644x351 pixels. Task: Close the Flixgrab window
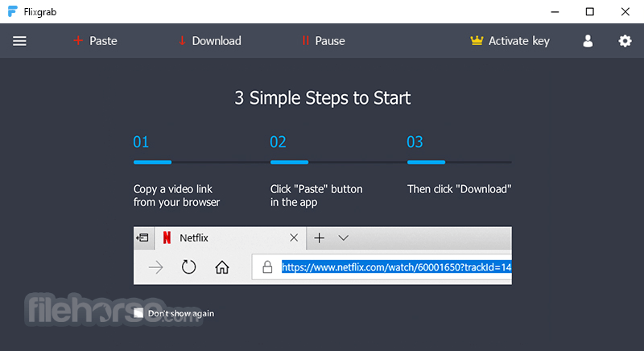(x=625, y=11)
